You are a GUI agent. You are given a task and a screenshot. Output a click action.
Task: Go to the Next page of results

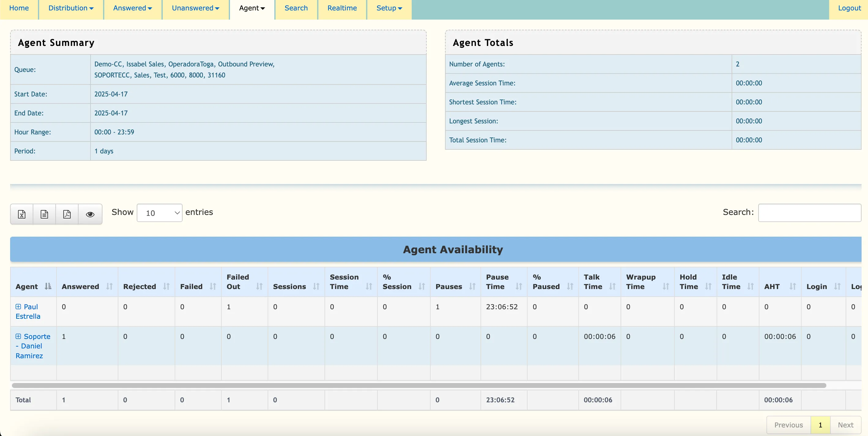click(845, 425)
